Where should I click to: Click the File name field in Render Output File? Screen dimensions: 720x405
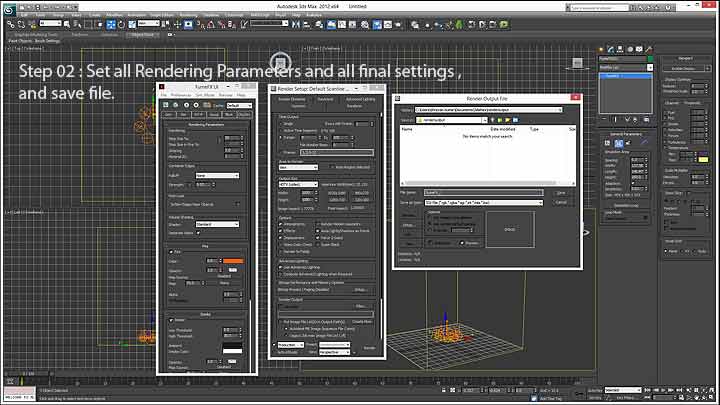point(484,193)
